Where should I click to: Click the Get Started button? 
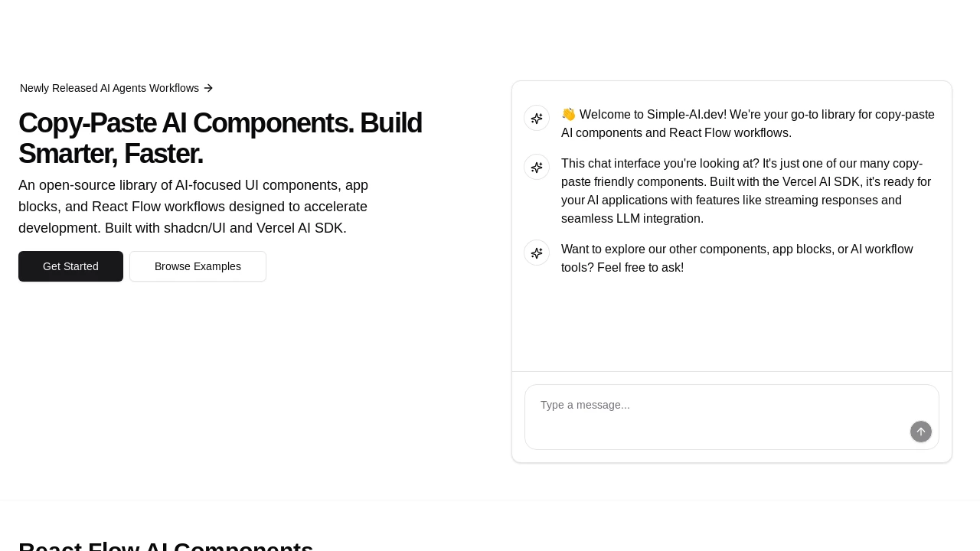pos(70,266)
